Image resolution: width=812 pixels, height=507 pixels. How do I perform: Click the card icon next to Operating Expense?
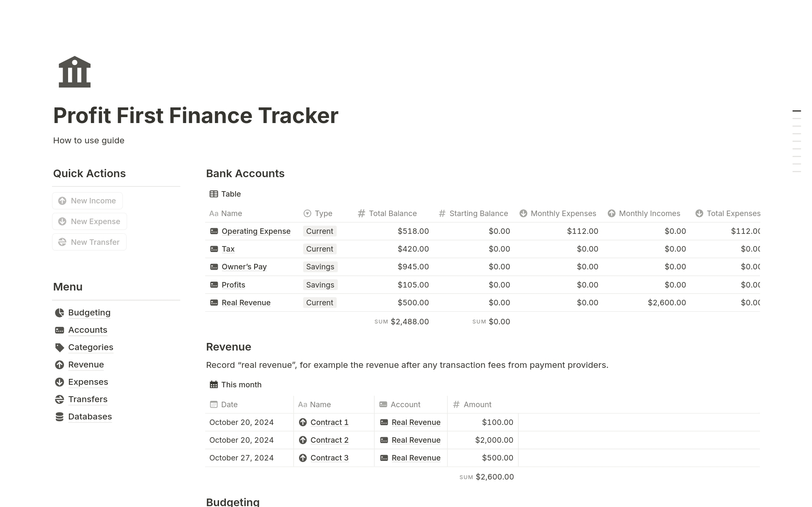[214, 231]
